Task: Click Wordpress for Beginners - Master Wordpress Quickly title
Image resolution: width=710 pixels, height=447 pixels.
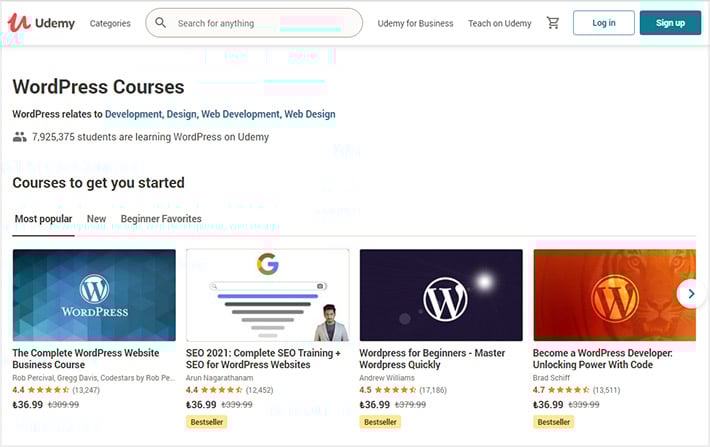Action: coord(432,359)
